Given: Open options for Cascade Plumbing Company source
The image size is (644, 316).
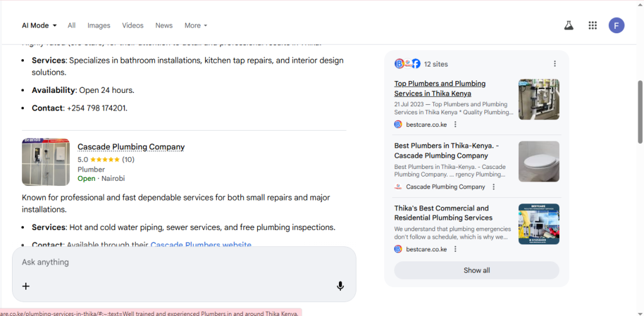Looking at the screenshot, I should [494, 187].
